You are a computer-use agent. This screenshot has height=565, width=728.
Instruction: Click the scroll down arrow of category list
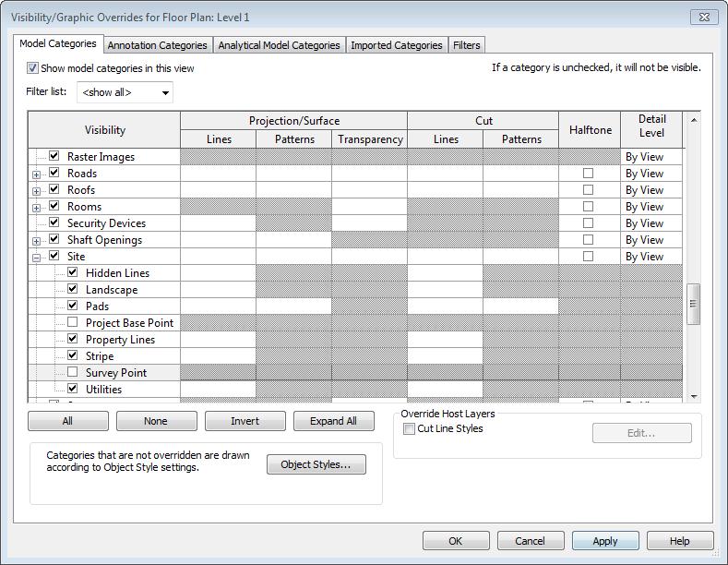pos(694,396)
